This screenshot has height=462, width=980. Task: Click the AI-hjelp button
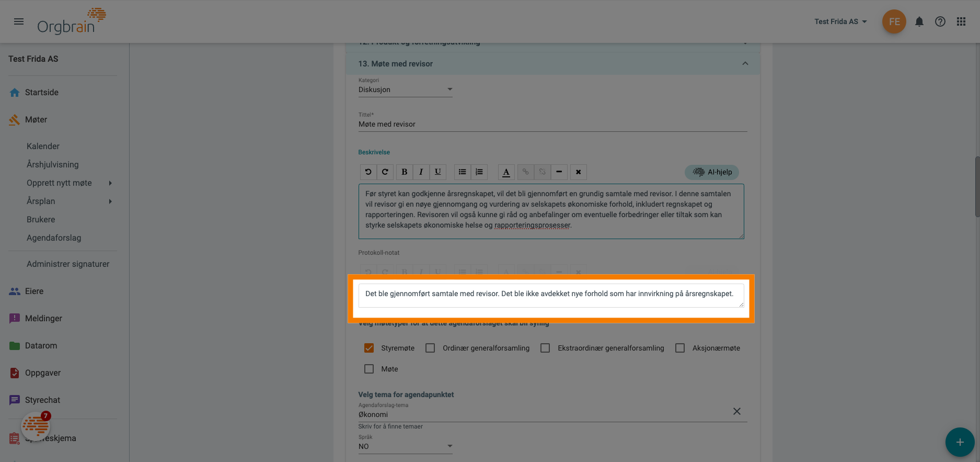(712, 172)
